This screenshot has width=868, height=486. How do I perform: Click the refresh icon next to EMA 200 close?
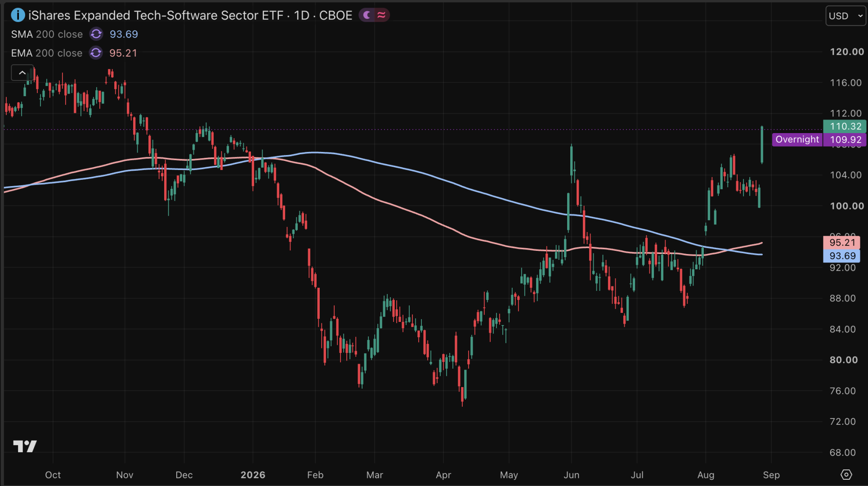(x=96, y=53)
